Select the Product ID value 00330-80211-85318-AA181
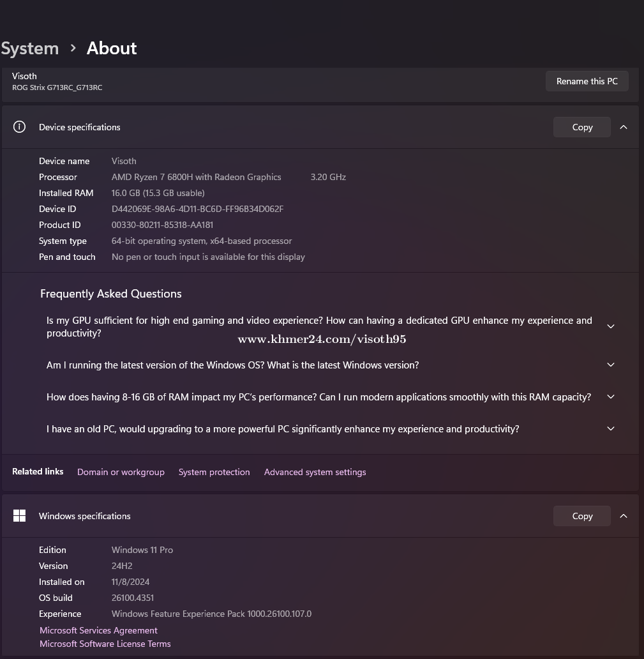Image resolution: width=644 pixels, height=659 pixels. click(162, 225)
